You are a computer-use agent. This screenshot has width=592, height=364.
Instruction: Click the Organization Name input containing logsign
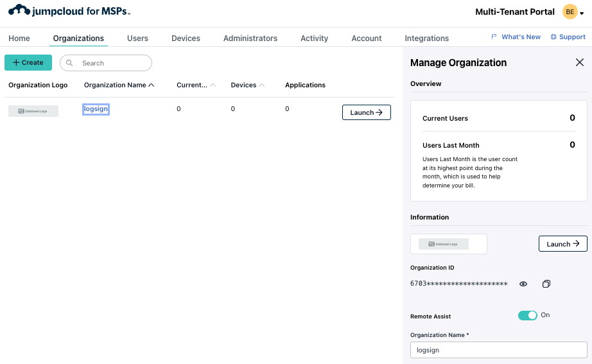(x=499, y=350)
